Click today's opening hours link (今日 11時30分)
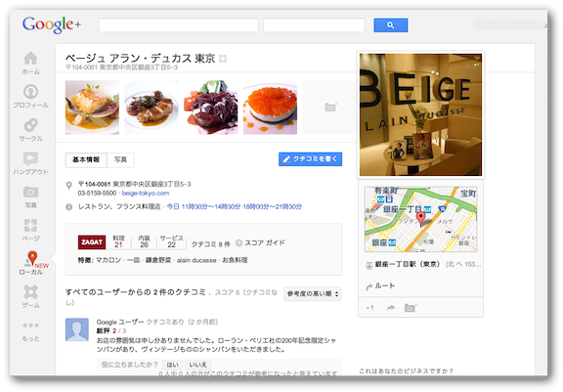 click(235, 207)
